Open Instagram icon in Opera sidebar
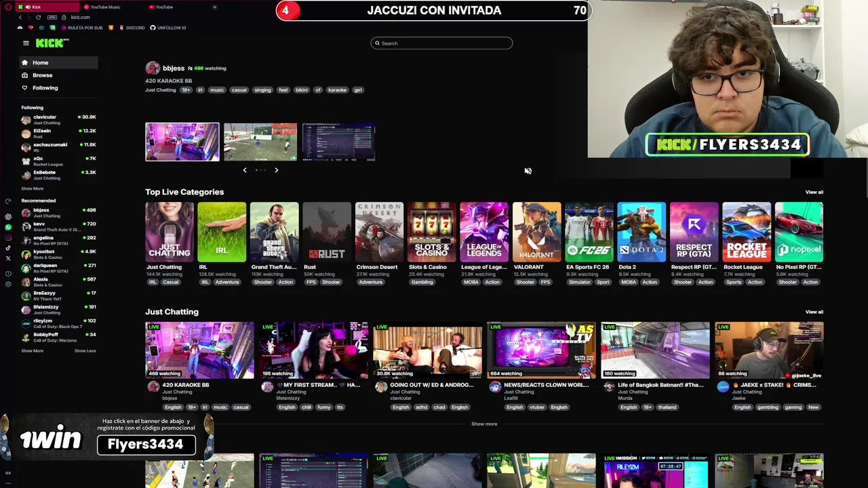Image resolution: width=868 pixels, height=488 pixels. [x=8, y=237]
